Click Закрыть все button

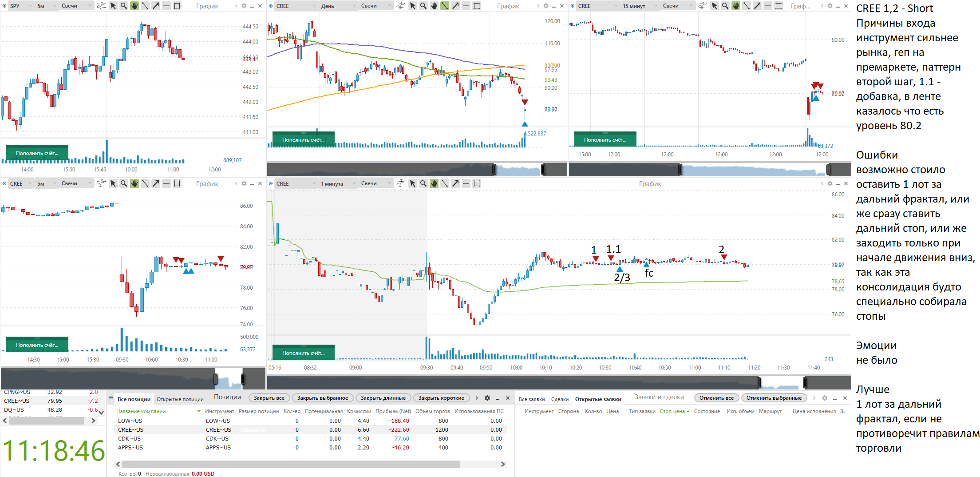tap(269, 398)
